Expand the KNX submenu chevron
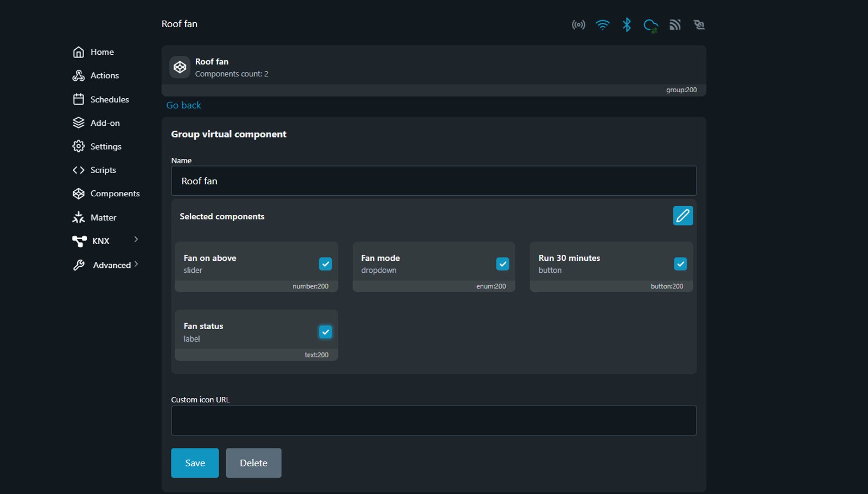The height and width of the screenshot is (494, 868). (136, 239)
